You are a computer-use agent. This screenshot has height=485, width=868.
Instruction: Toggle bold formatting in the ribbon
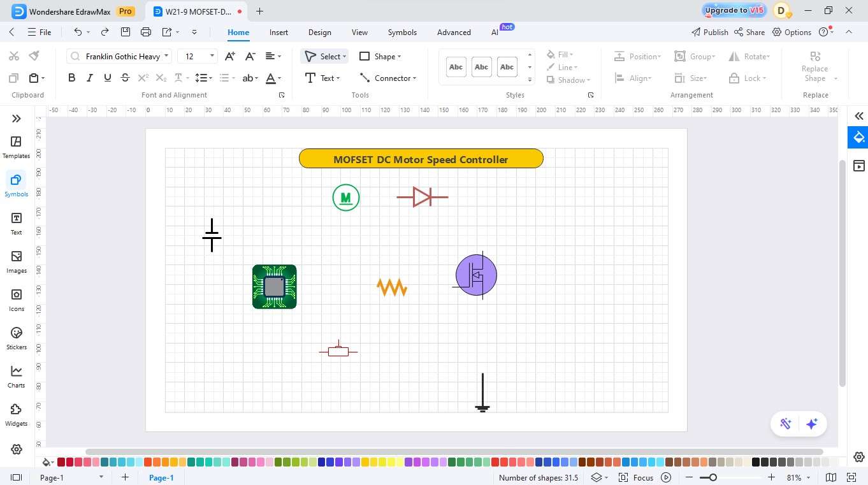click(71, 78)
